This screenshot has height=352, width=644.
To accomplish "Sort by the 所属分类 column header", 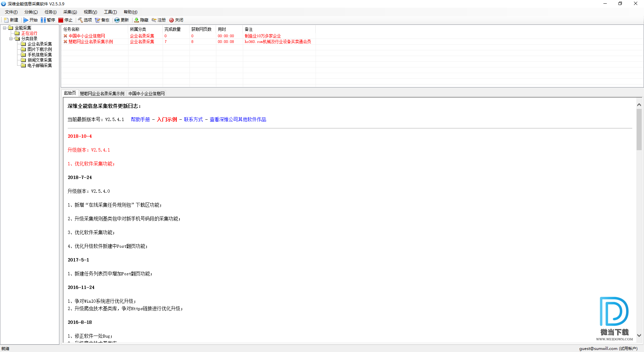I will [146, 29].
